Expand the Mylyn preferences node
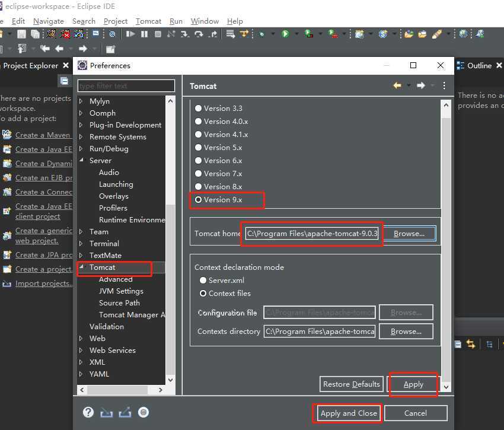This screenshot has height=430, width=504. click(x=81, y=101)
